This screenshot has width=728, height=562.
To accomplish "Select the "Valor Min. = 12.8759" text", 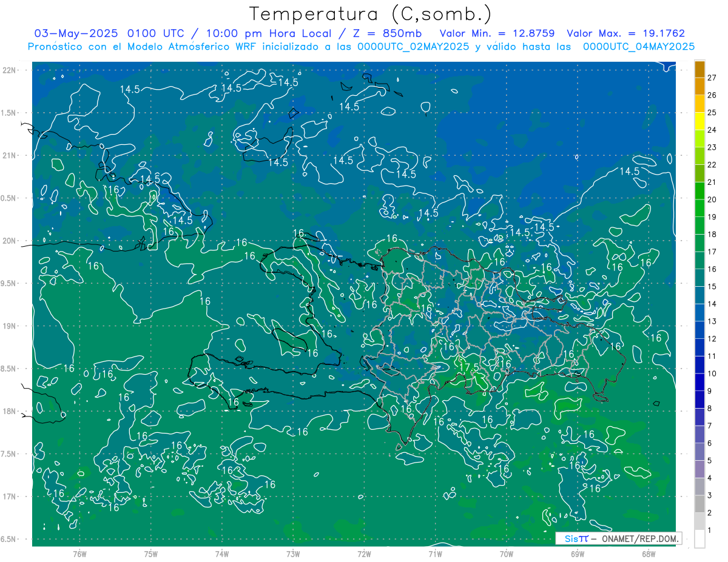I will [x=497, y=33].
